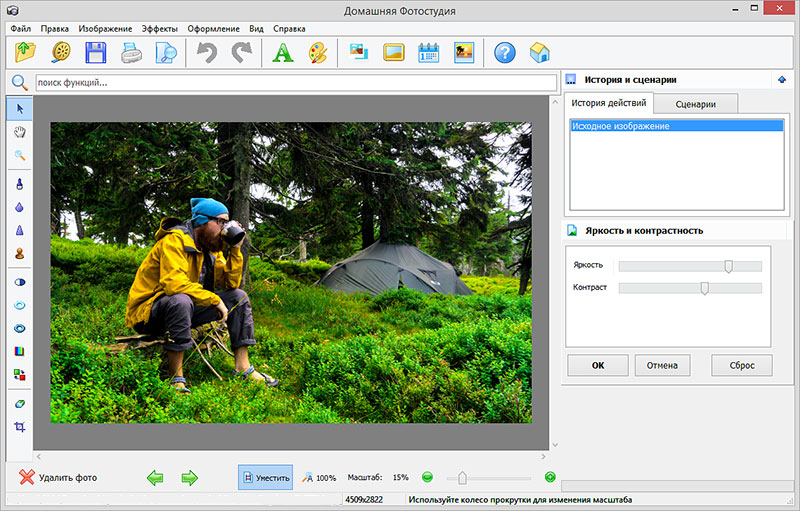
Task: Switch to the История действий tab
Action: click(609, 103)
